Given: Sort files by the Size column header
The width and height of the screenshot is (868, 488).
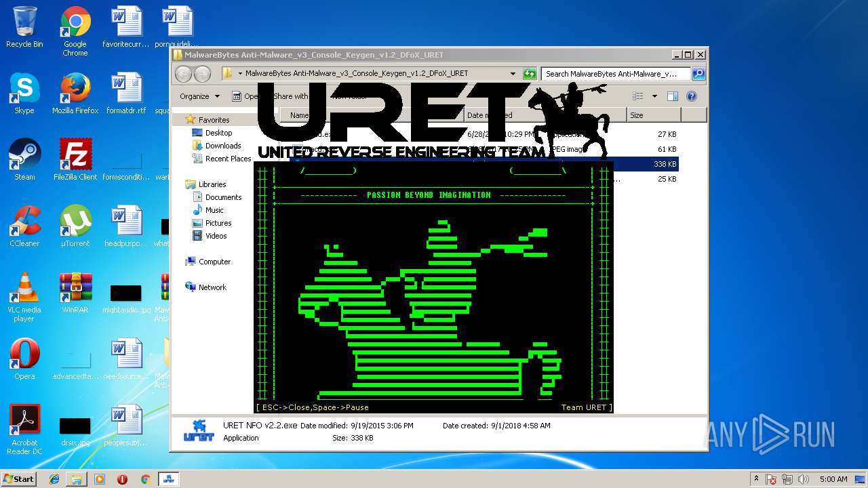Looking at the screenshot, I should [654, 115].
